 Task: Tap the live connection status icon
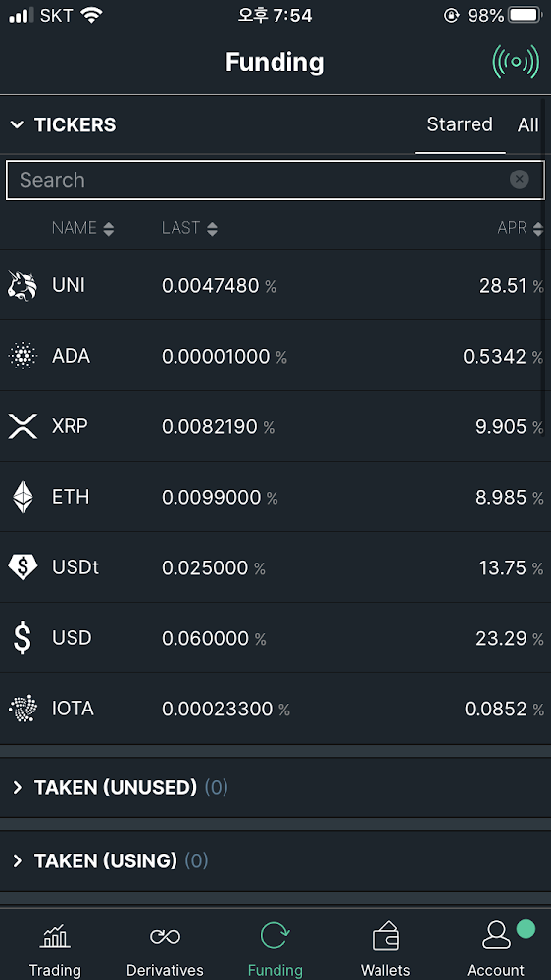click(516, 61)
